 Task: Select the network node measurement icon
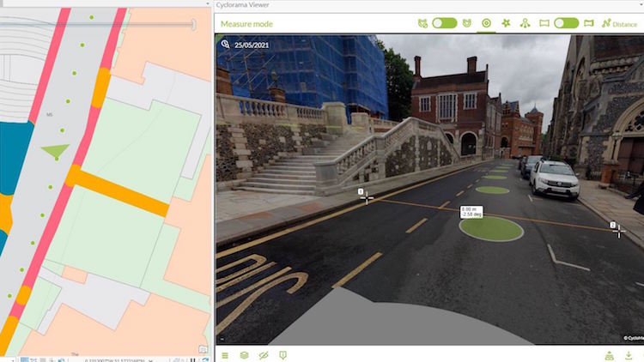[x=525, y=23]
